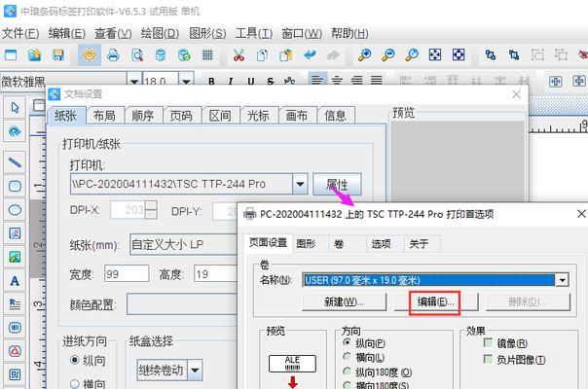Click the new document toolbar icon
The image size is (588, 389).
point(11,55)
